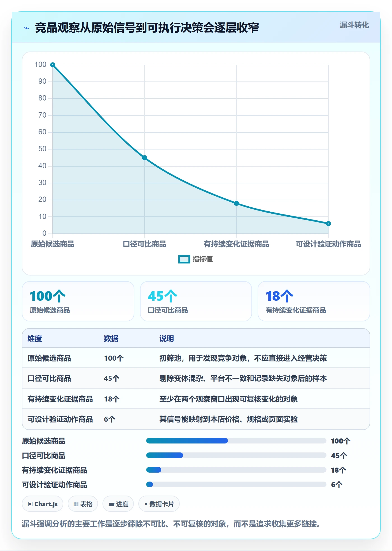Select the chart data point at 100
Screen dimensions: 392x551
53,65
